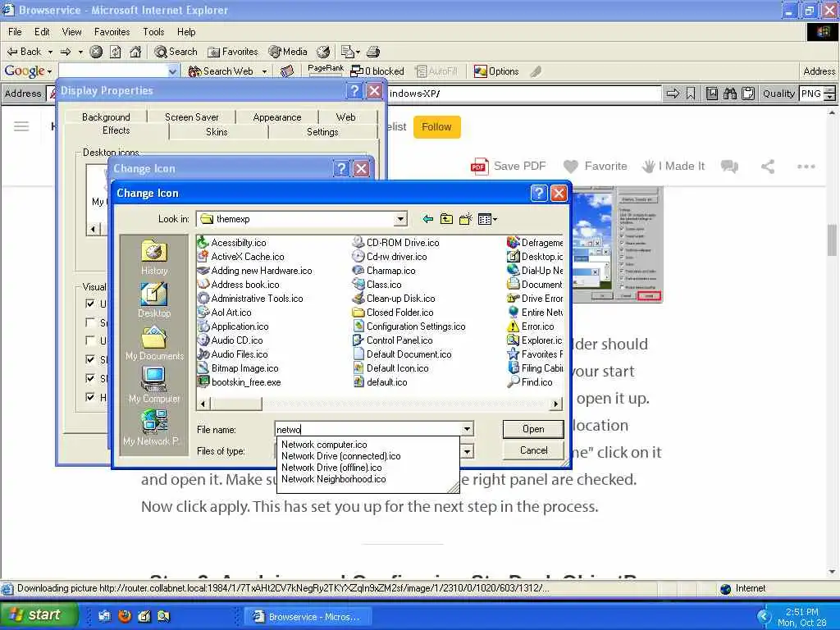
Task: Switch to the Screen Saver tab
Action: [x=192, y=116]
